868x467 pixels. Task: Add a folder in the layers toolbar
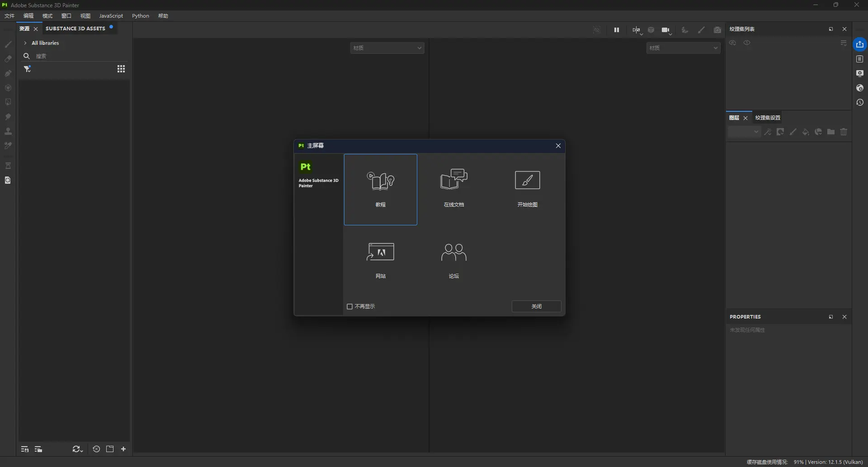click(x=831, y=132)
